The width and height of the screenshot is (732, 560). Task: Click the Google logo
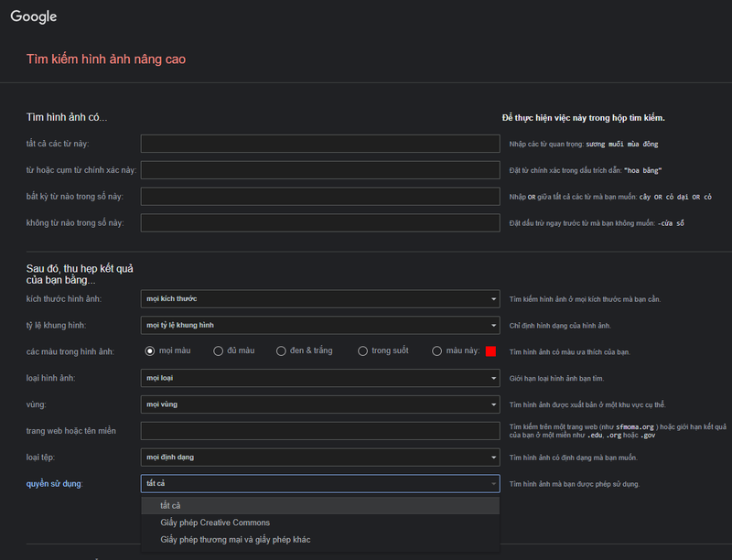34,16
